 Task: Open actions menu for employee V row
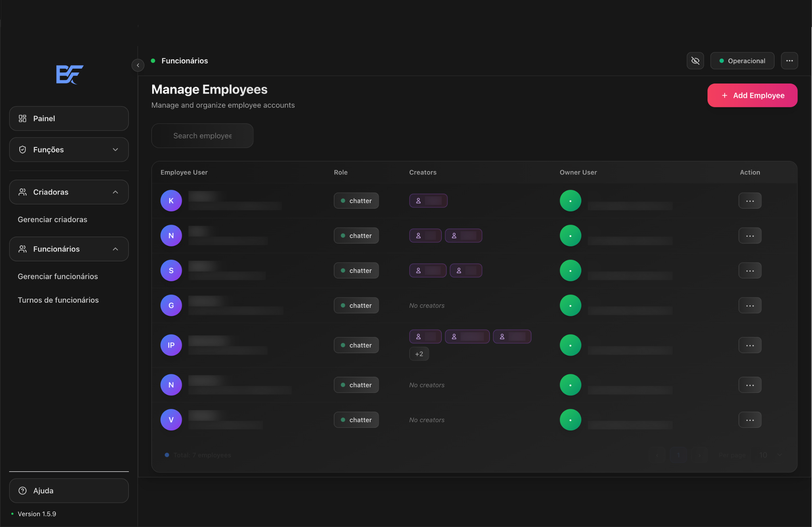[749, 420]
